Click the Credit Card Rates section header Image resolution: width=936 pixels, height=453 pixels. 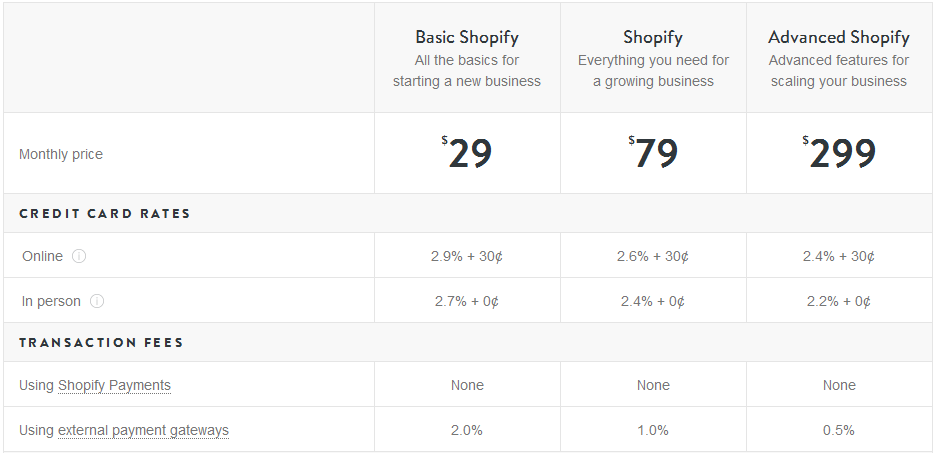pyautogui.click(x=104, y=213)
